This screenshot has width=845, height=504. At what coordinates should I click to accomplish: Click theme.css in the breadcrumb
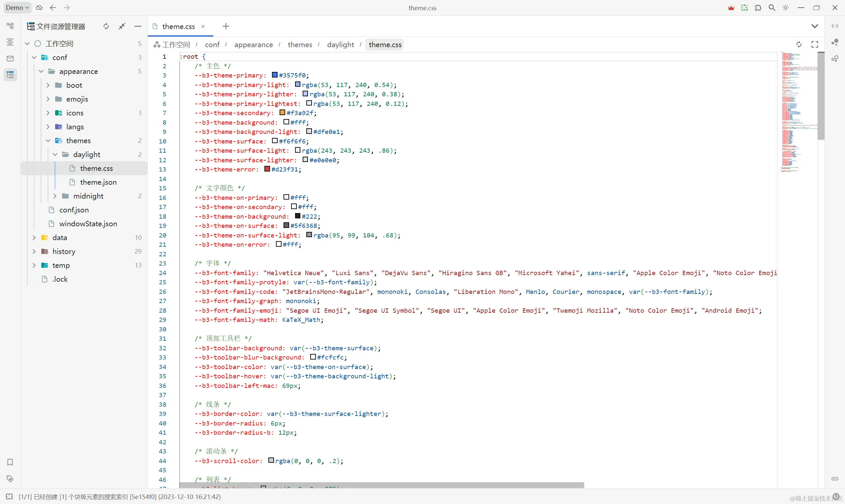coord(385,45)
